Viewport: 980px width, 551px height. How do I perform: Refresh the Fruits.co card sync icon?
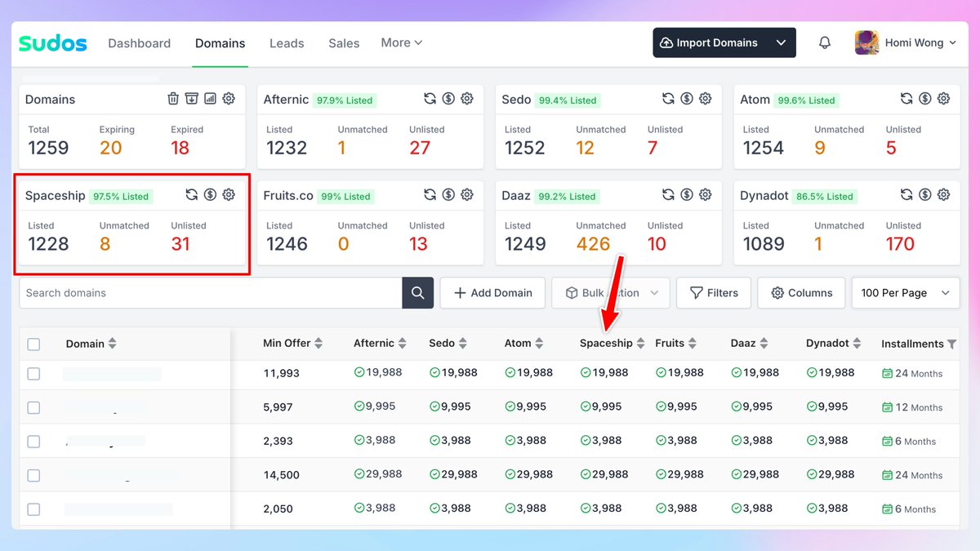430,195
